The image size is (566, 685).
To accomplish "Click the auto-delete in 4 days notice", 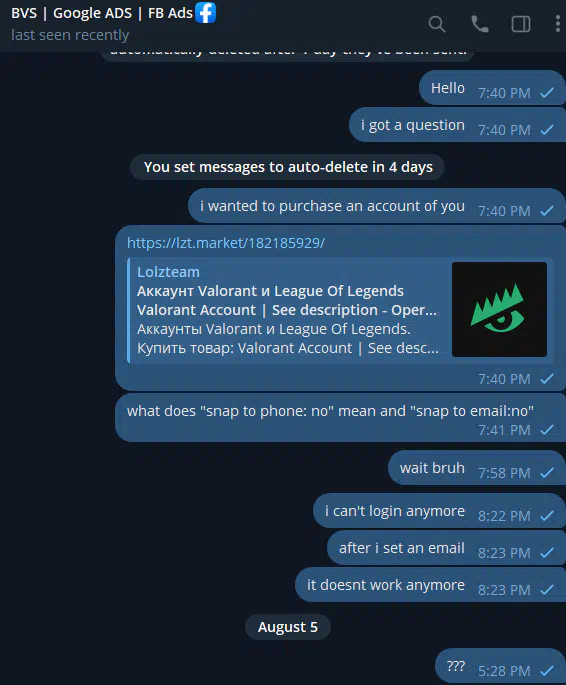I will [x=287, y=167].
